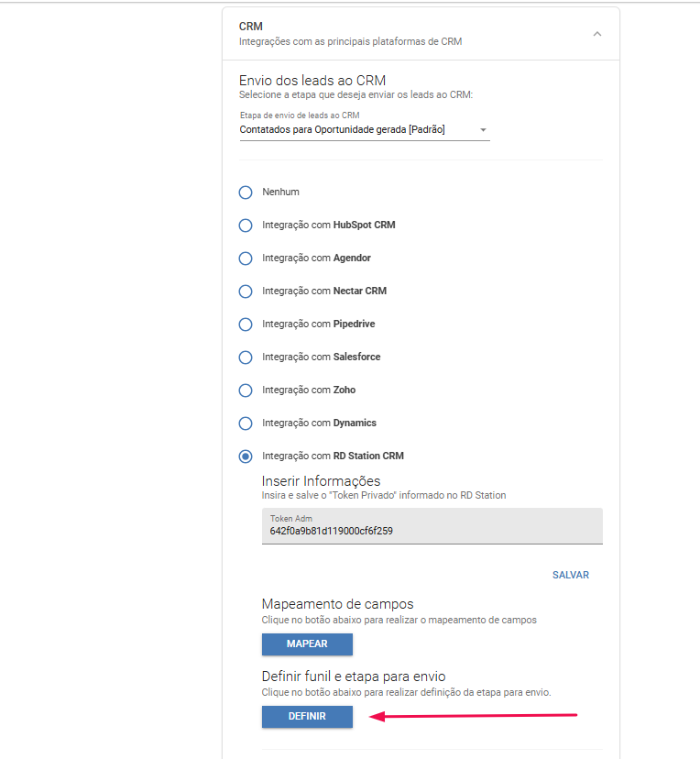Collapse the CRM section chevron
Viewport: 700px width, 759px height.
tap(597, 34)
